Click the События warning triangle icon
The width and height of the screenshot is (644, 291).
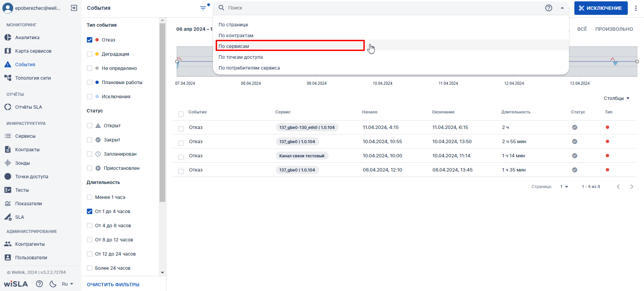point(8,64)
